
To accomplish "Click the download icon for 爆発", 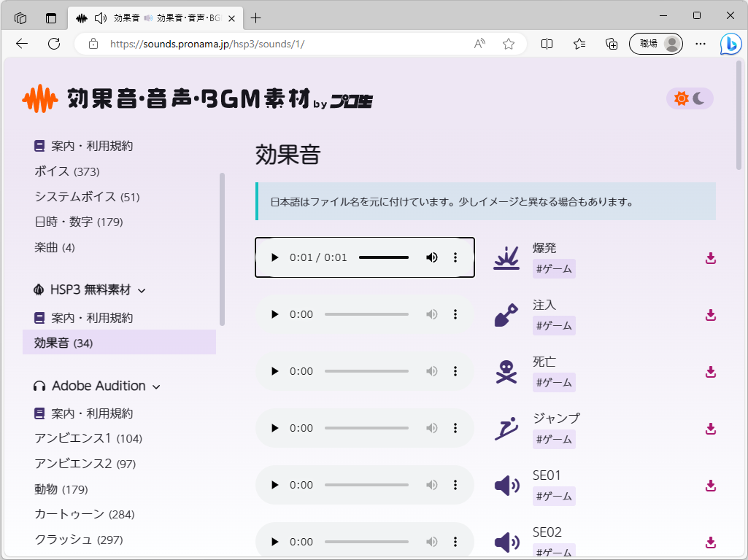I will 710,257.
